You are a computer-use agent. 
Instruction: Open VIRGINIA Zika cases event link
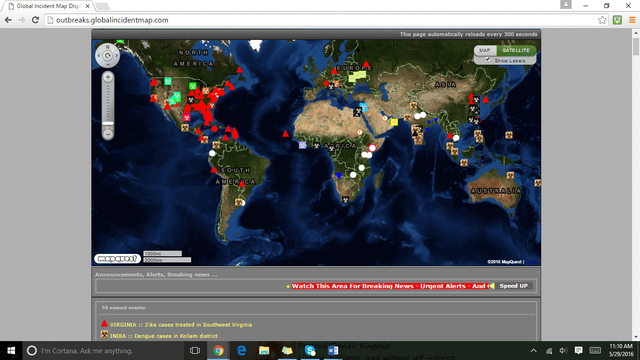[x=180, y=325]
